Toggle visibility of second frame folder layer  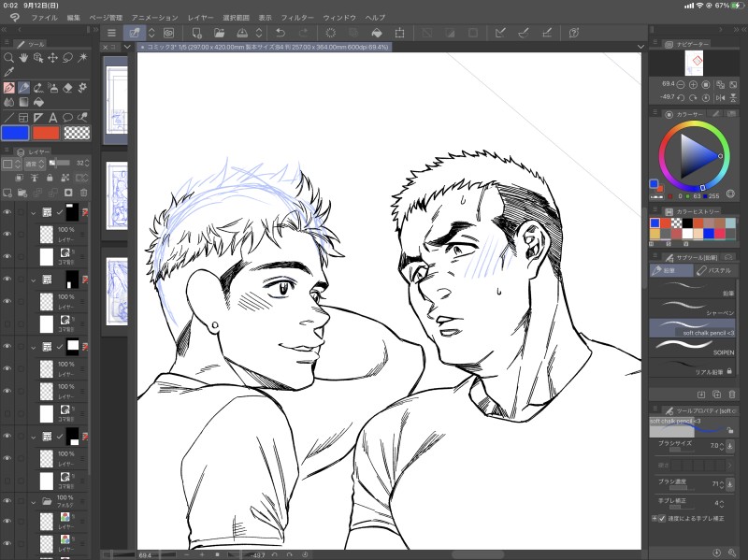click(x=7, y=279)
